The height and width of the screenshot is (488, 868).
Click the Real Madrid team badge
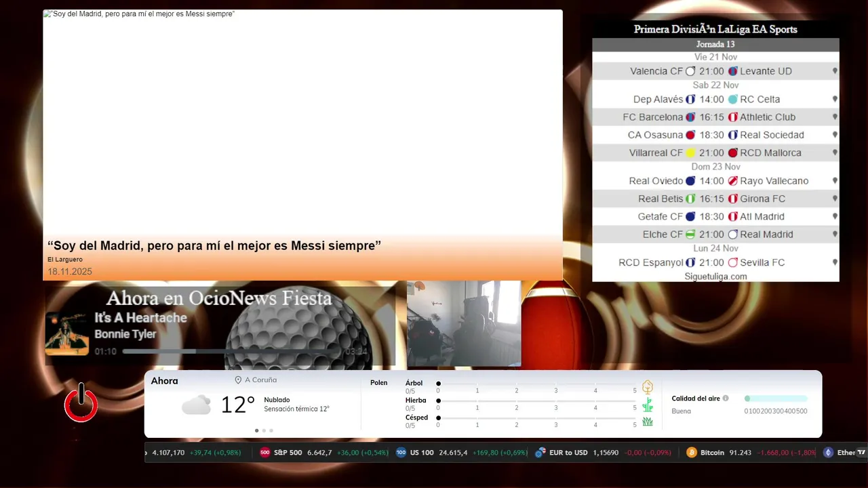732,235
